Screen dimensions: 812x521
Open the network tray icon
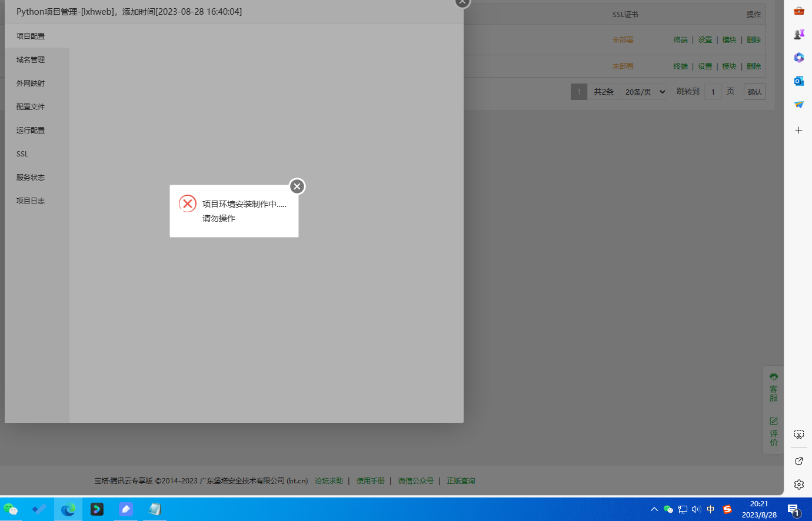[683, 509]
